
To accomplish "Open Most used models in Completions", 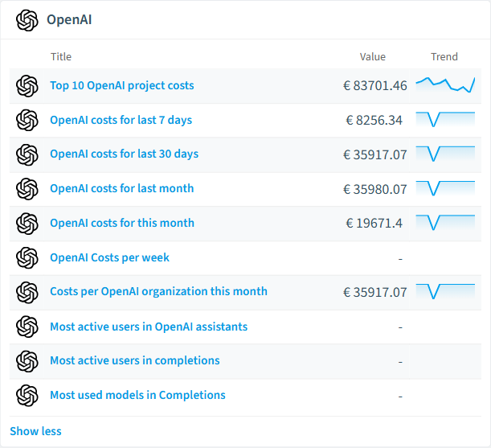I will pyautogui.click(x=137, y=395).
